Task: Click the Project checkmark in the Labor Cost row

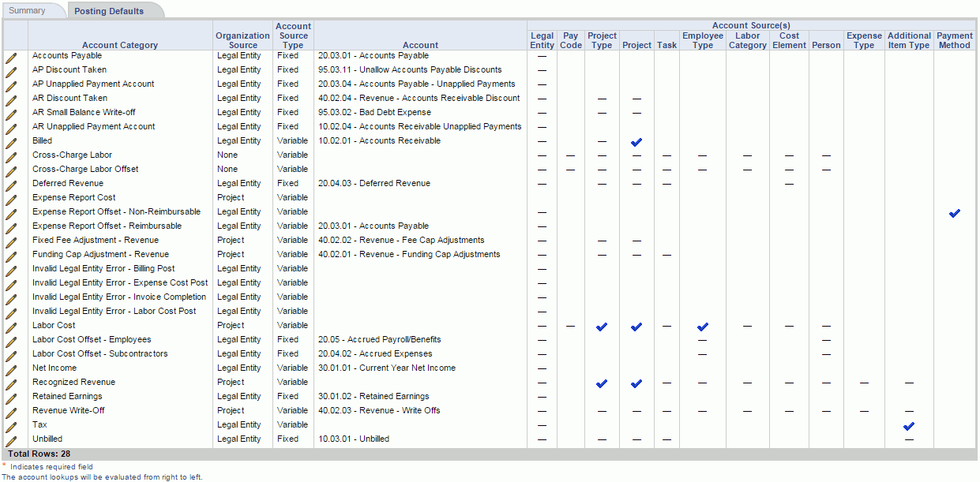Action: click(636, 327)
